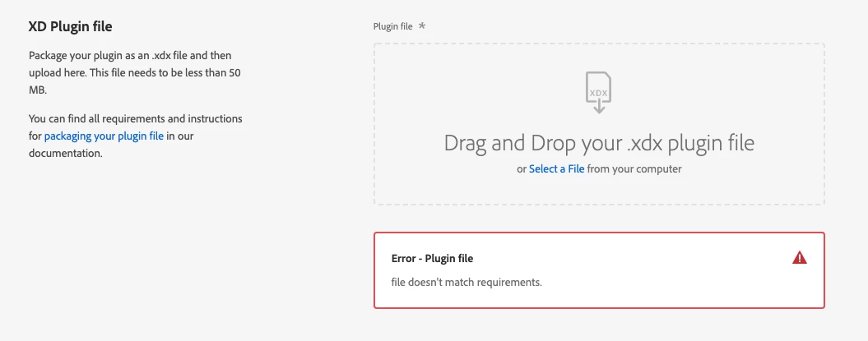
Task: Click 'from your computer' text
Action: (x=634, y=169)
